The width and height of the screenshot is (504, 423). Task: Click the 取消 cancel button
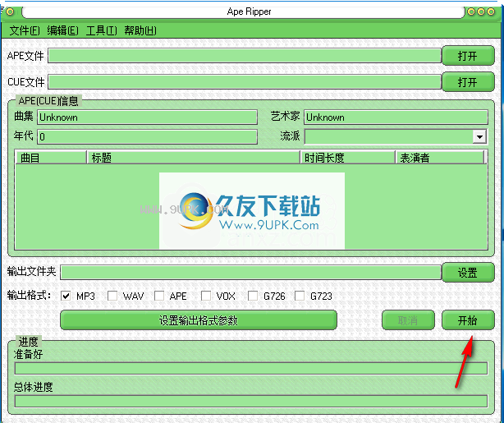pyautogui.click(x=408, y=320)
